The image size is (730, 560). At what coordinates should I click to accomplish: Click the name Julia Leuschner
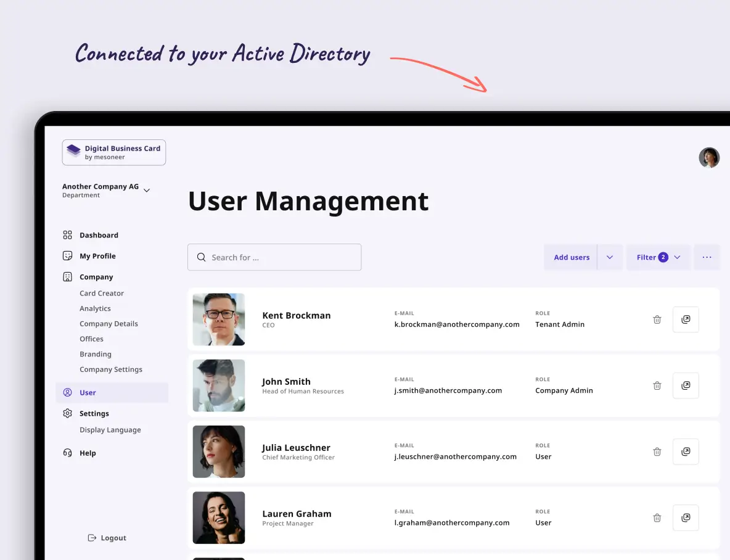(296, 448)
